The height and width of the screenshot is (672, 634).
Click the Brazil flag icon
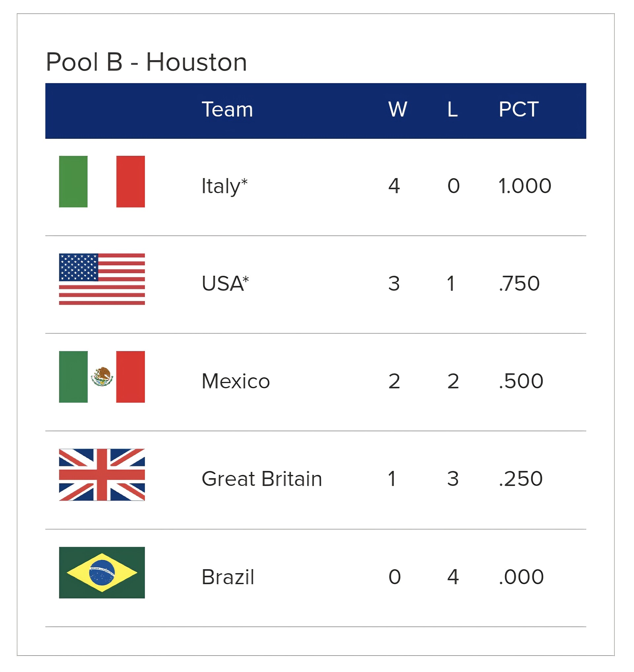click(102, 573)
